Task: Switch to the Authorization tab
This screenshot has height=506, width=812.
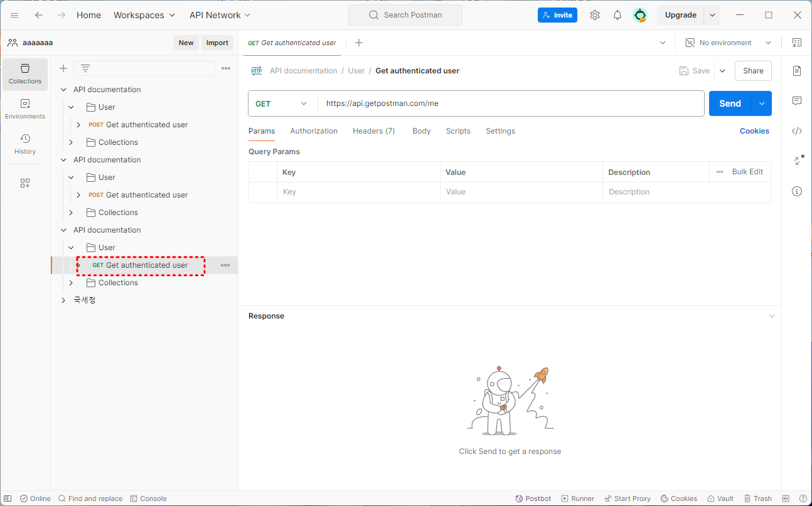Action: click(314, 131)
